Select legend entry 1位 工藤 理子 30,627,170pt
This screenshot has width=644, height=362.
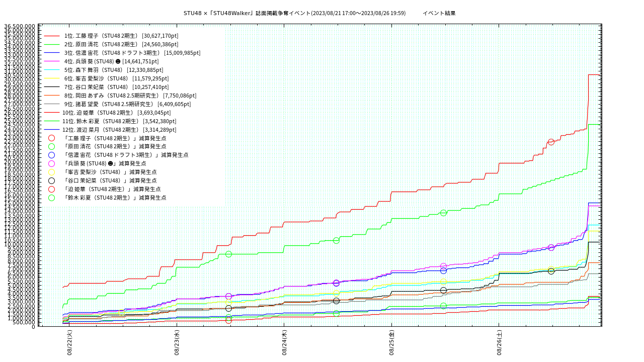121,36
